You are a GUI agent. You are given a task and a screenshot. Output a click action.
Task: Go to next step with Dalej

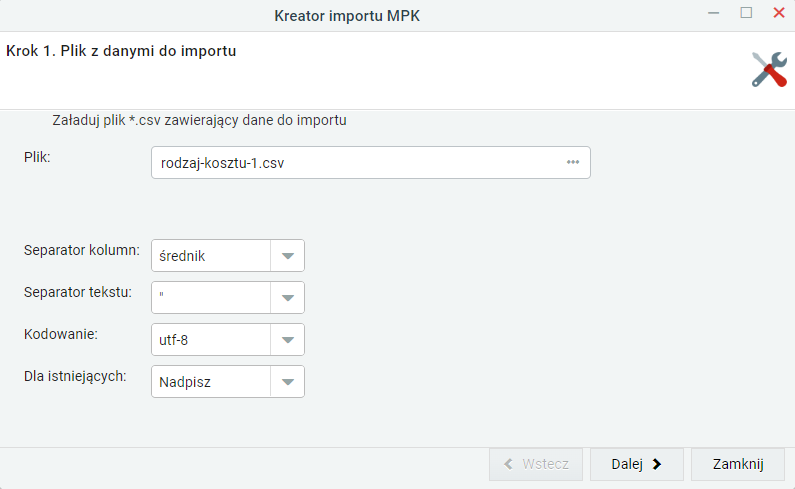point(636,464)
